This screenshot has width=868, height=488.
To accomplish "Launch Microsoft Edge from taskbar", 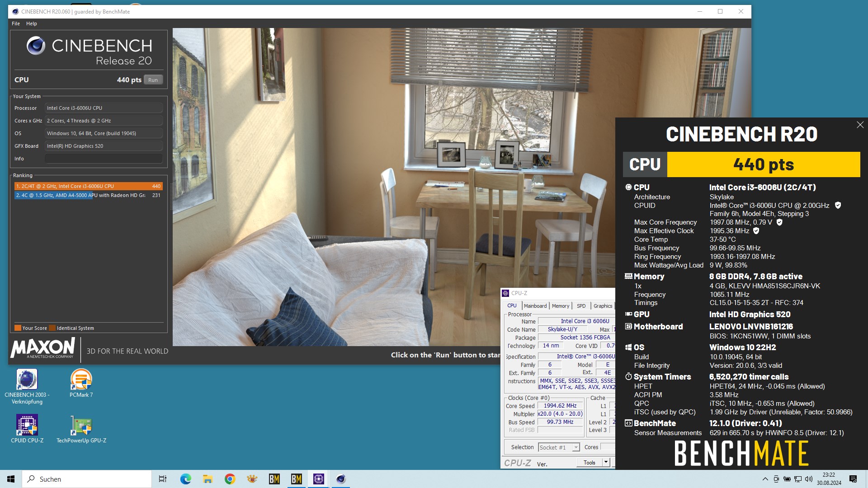I will (x=185, y=479).
